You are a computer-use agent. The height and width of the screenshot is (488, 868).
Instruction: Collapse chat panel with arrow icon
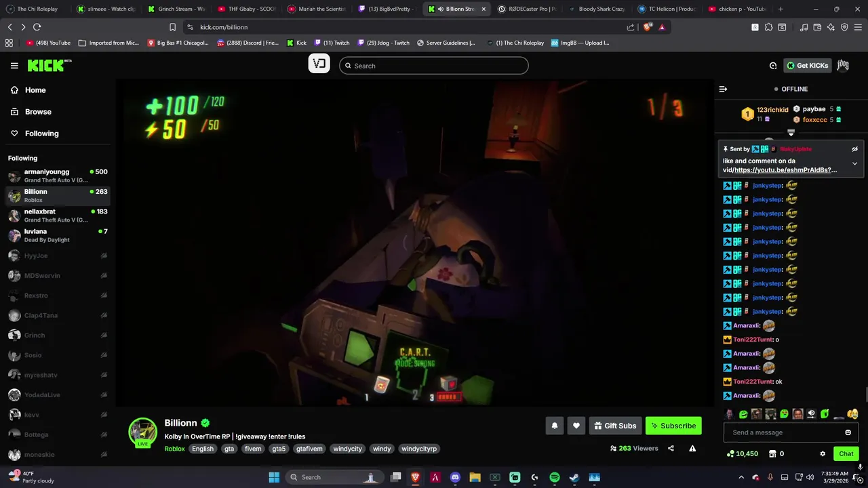pos(723,89)
